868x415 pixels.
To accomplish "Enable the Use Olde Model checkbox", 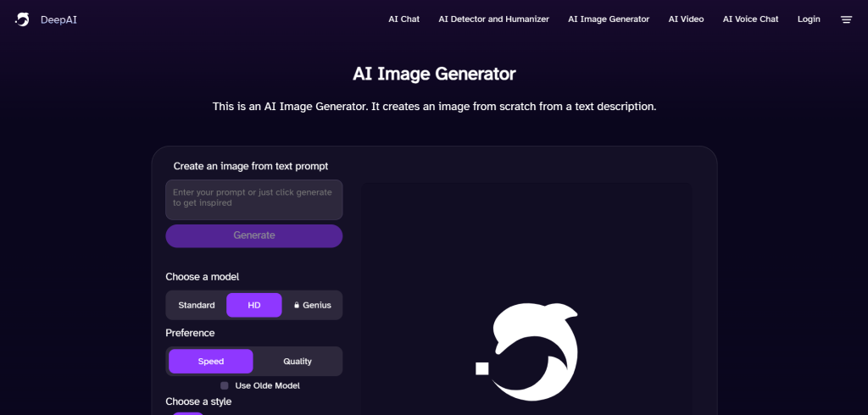I will pyautogui.click(x=225, y=385).
